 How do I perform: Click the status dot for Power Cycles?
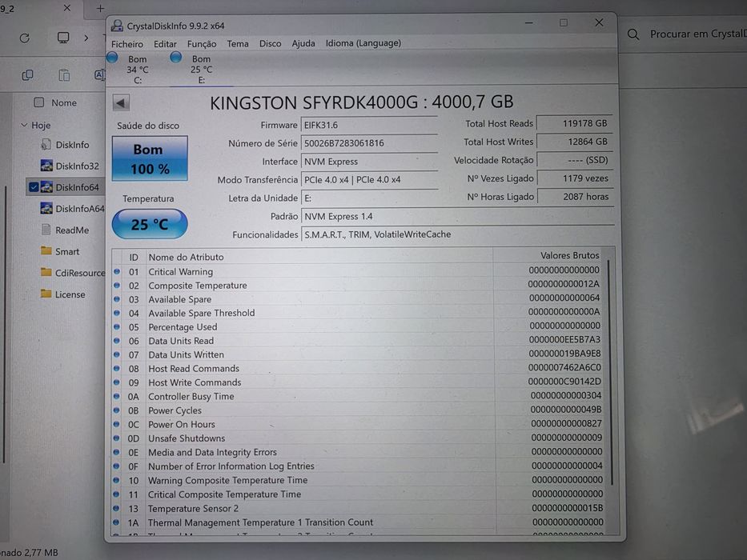(117, 410)
